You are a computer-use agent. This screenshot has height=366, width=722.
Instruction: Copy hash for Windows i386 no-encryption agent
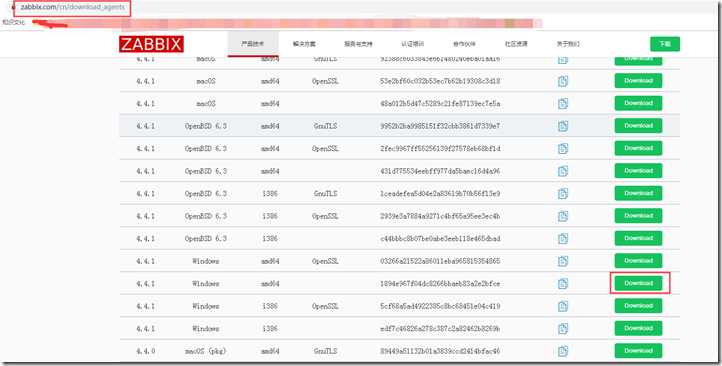[x=563, y=329]
